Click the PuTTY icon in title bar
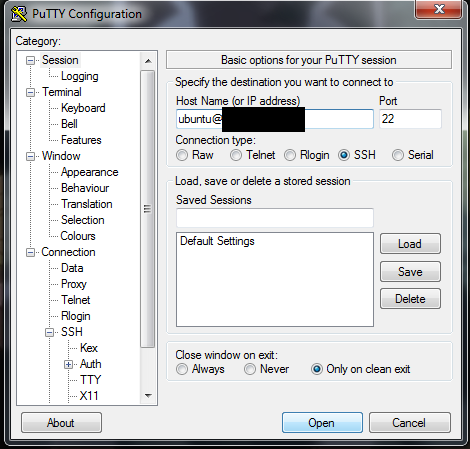This screenshot has width=470, height=449. pyautogui.click(x=19, y=14)
